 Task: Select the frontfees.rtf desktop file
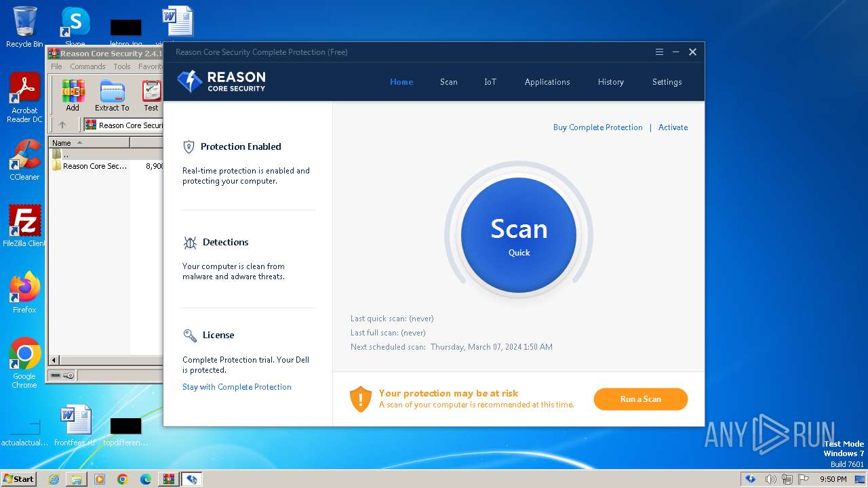coord(75,426)
